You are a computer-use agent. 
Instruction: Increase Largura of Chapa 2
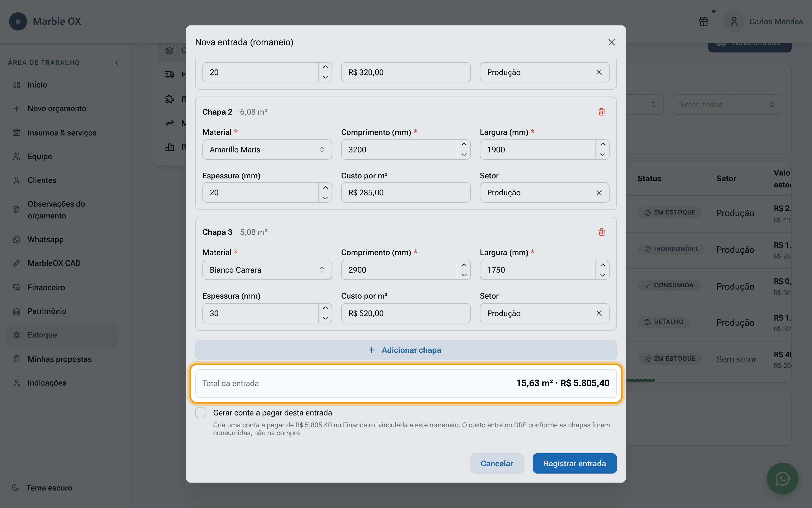(603, 144)
